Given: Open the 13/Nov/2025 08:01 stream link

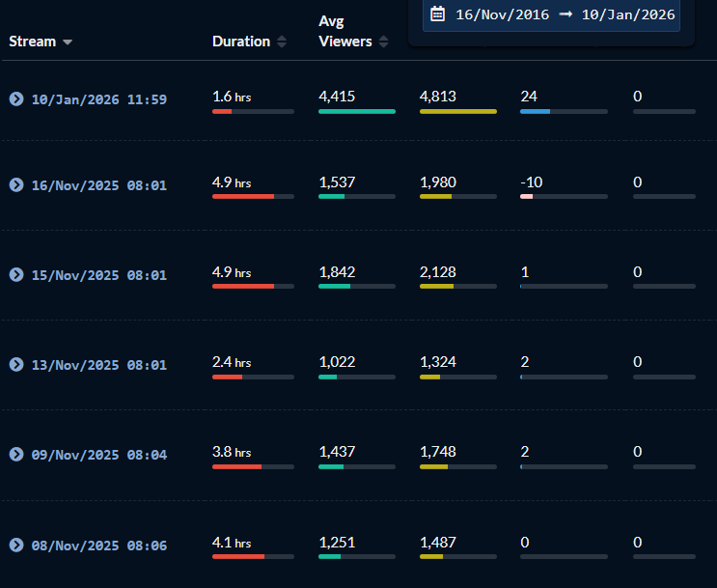Looking at the screenshot, I should (99, 365).
